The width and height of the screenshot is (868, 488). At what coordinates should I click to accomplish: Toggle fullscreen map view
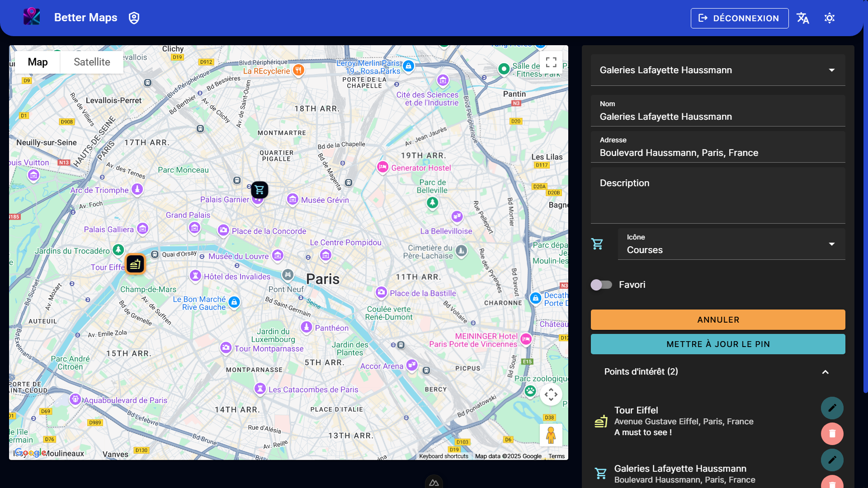coord(551,62)
